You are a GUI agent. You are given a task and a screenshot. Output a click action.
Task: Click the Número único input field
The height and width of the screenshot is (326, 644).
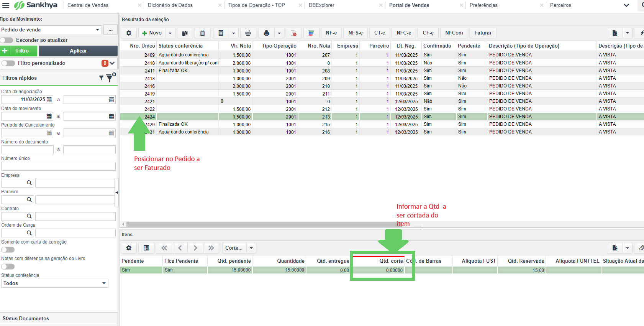coord(58,166)
